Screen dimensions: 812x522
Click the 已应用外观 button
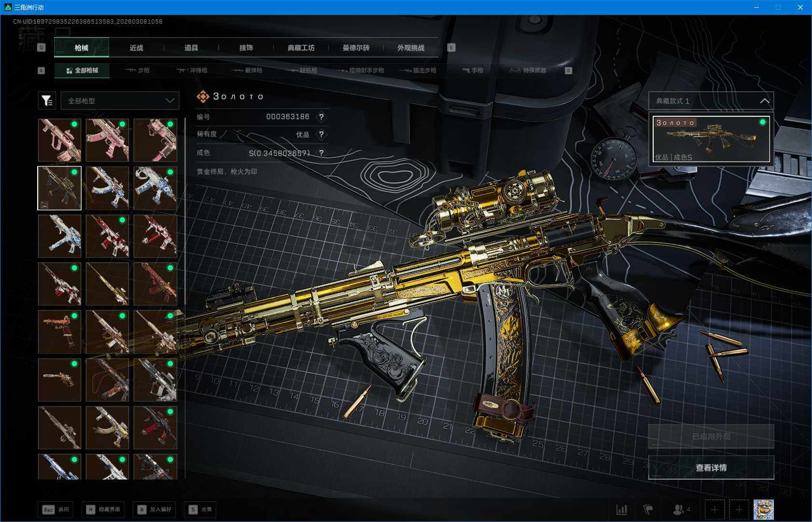pos(711,437)
